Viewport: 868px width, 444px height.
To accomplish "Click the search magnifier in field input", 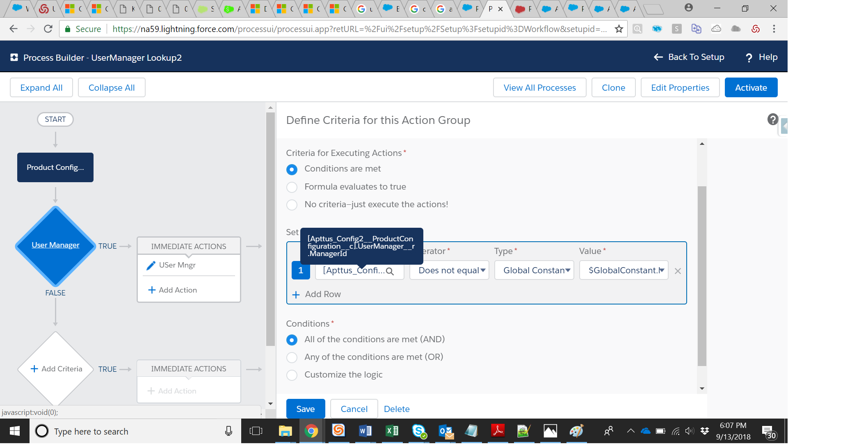I will pyautogui.click(x=390, y=271).
